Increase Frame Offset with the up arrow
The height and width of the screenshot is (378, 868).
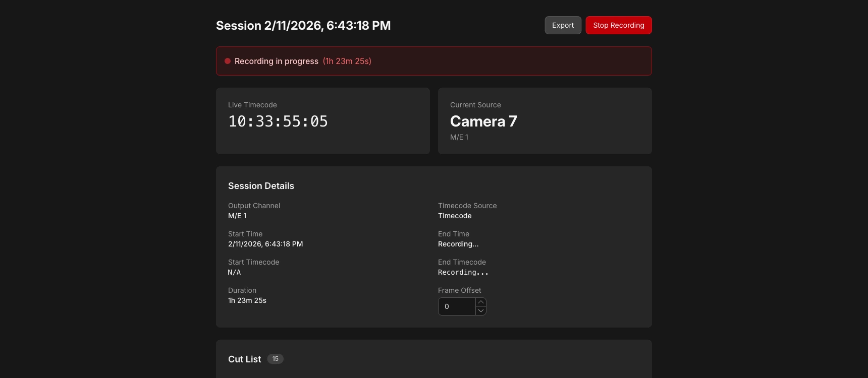(481, 302)
